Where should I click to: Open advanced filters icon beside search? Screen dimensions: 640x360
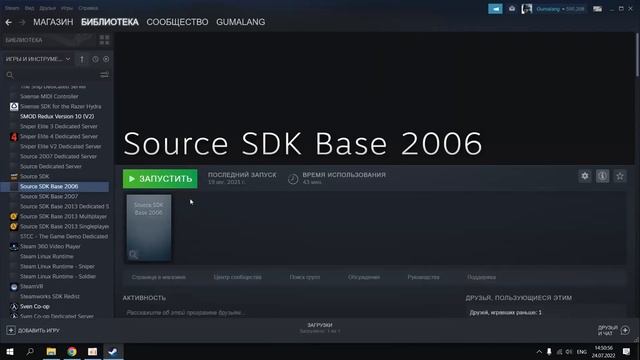coord(104,75)
